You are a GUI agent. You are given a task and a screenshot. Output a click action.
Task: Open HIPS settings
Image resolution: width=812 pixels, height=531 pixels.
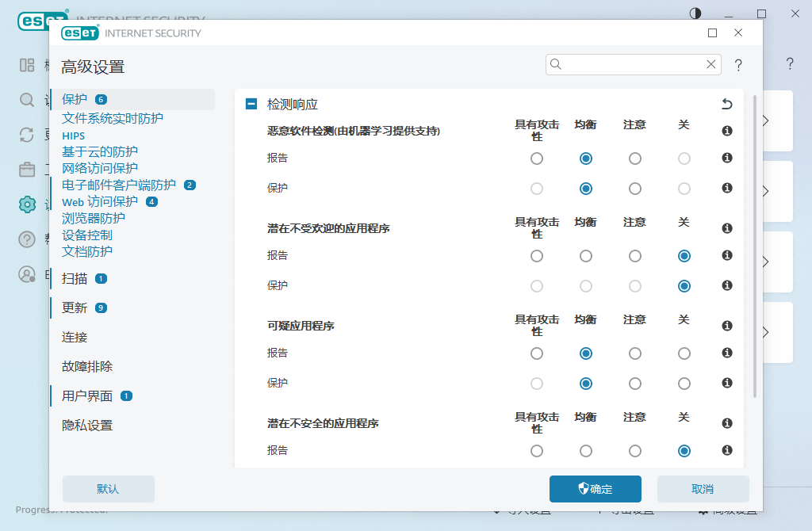click(73, 136)
